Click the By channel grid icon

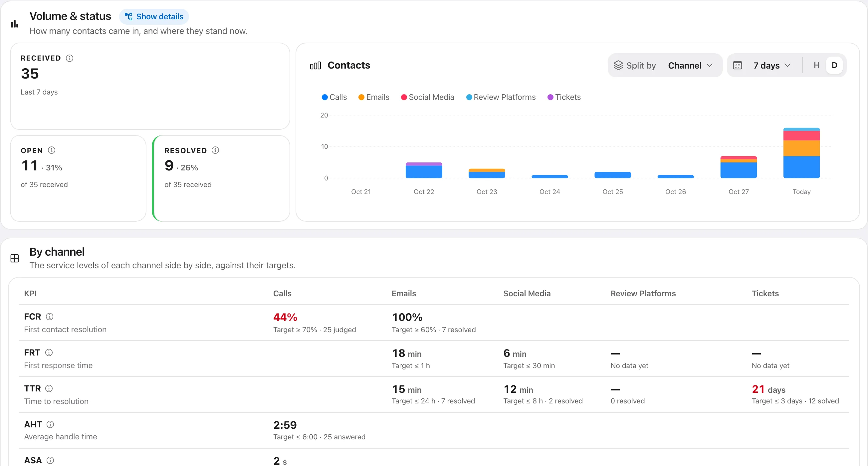15,258
